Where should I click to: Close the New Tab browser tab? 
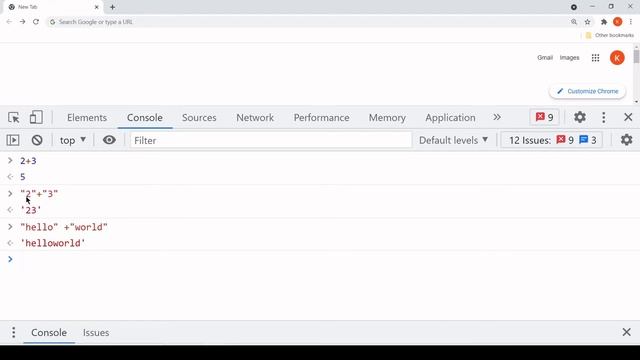(97, 7)
